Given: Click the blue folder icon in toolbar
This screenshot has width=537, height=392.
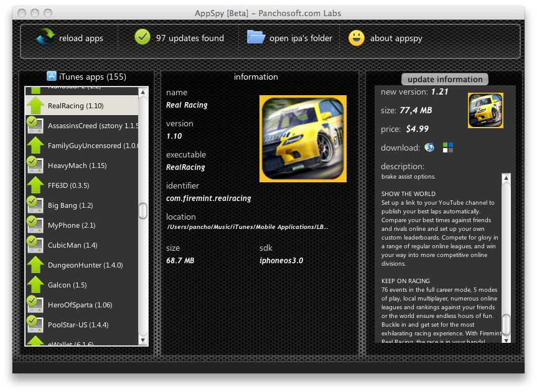Looking at the screenshot, I should click(x=256, y=37).
